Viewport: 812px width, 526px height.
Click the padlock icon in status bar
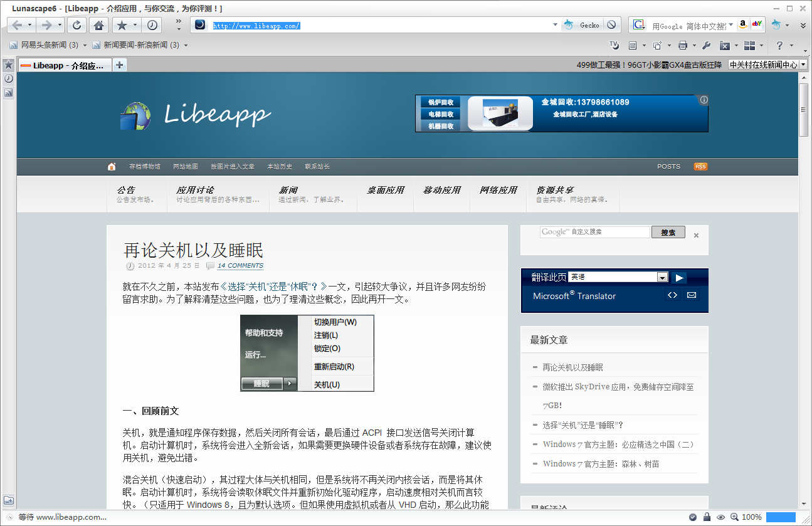point(707,517)
